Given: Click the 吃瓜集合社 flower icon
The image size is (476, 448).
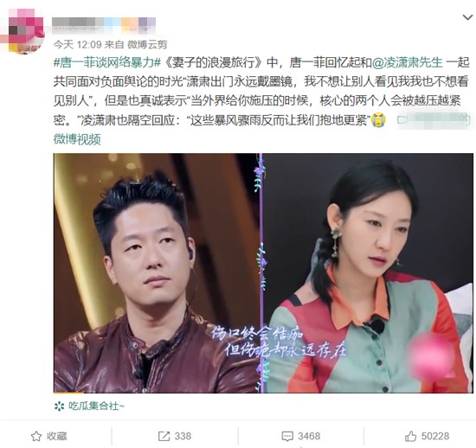Looking at the screenshot, I should (x=59, y=406).
